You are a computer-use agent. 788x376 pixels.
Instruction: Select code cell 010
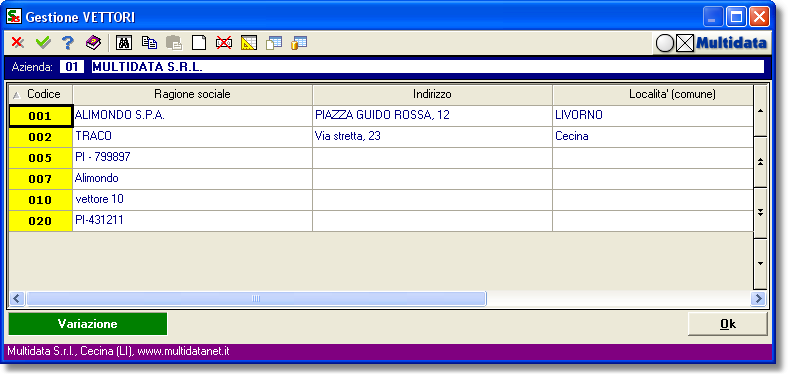pyautogui.click(x=41, y=201)
